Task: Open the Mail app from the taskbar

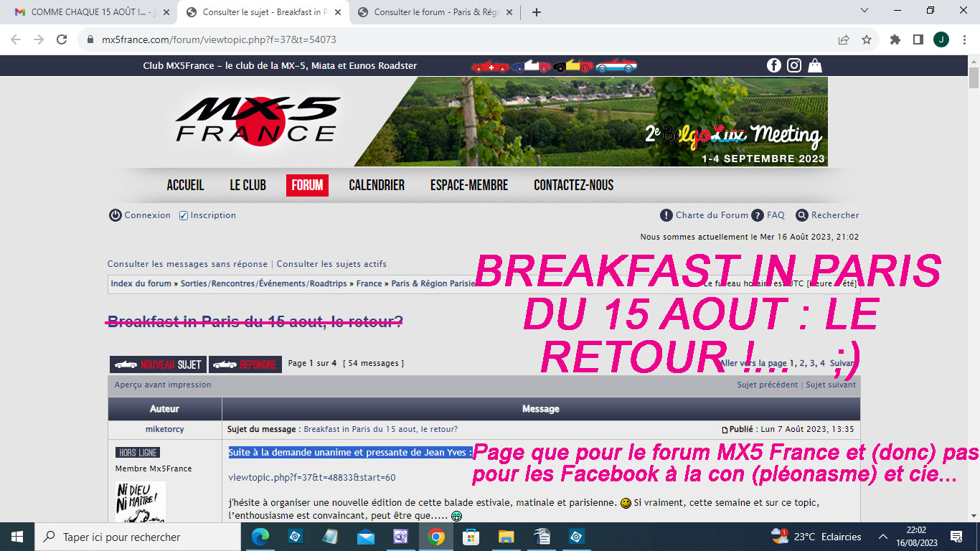Action: pyautogui.click(x=366, y=537)
